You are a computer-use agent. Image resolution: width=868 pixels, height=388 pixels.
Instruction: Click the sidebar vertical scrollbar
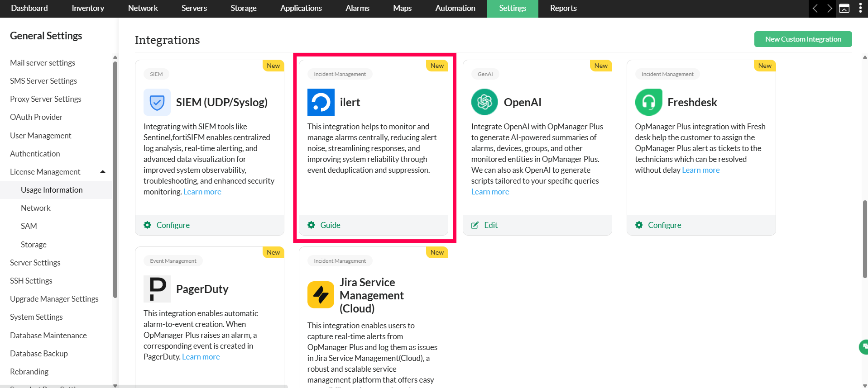point(115,180)
